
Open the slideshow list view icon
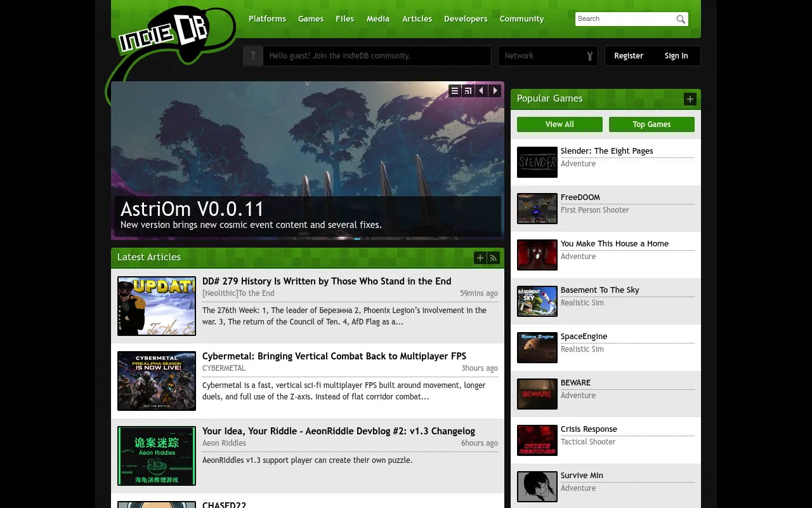click(x=454, y=91)
